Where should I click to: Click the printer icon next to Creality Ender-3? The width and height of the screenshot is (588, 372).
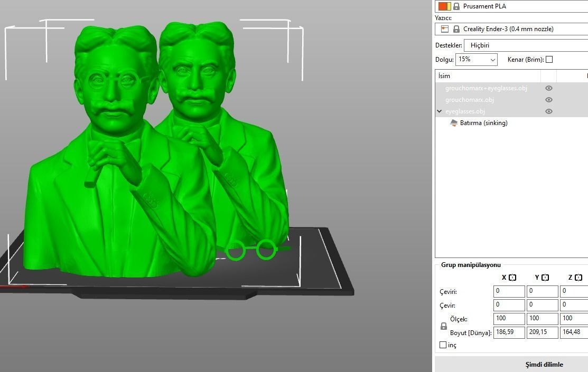coord(445,29)
